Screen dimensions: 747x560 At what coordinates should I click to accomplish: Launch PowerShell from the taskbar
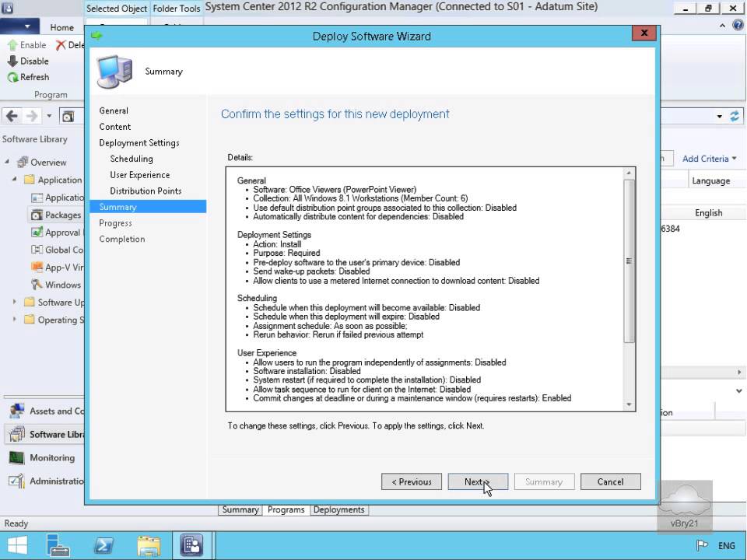103,545
